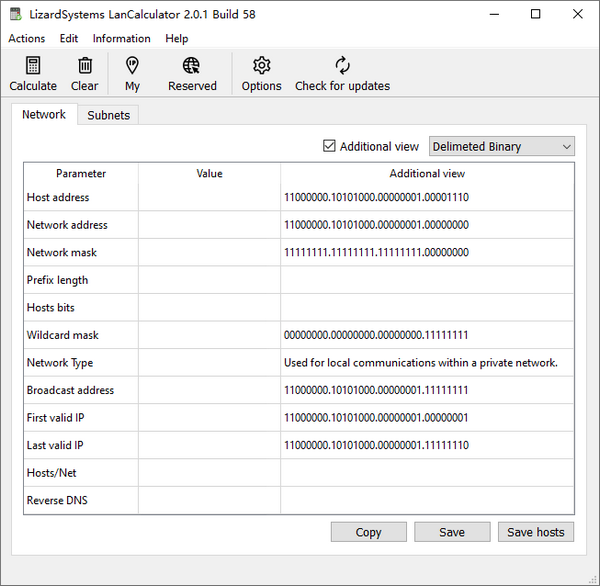The width and height of the screenshot is (600, 586).
Task: Open the Actions menu
Action: [27, 39]
